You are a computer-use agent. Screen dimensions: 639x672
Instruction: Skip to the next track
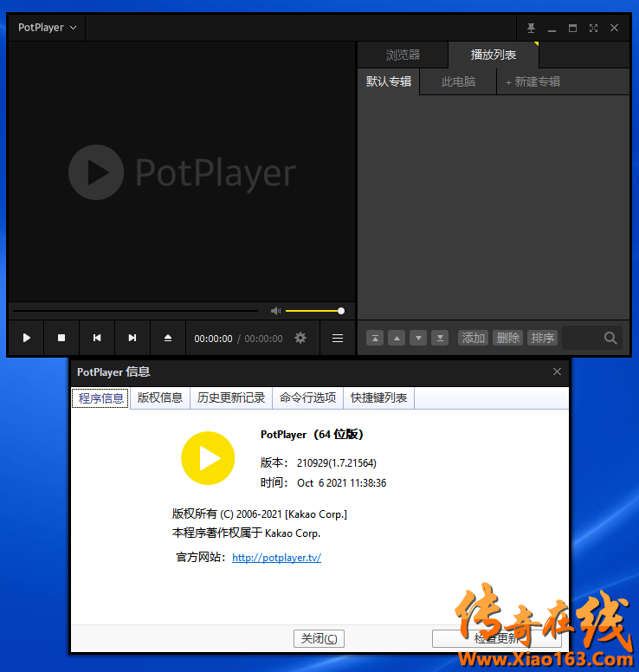pos(132,338)
